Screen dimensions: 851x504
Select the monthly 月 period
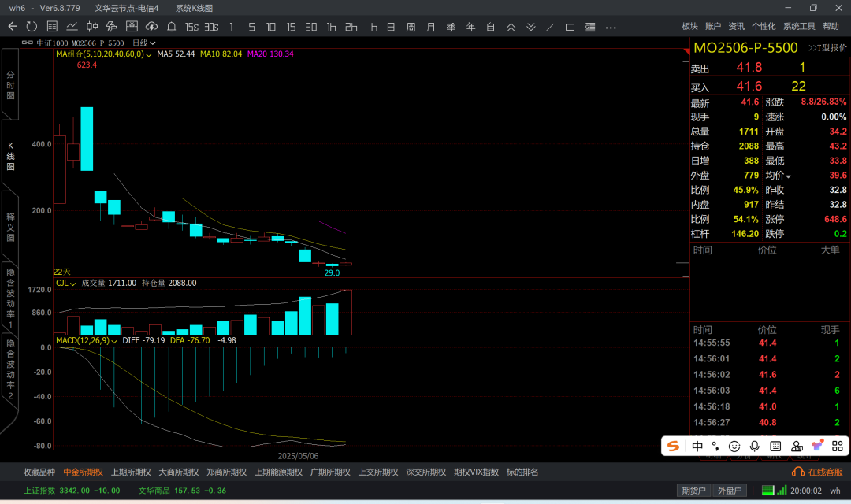(431, 27)
